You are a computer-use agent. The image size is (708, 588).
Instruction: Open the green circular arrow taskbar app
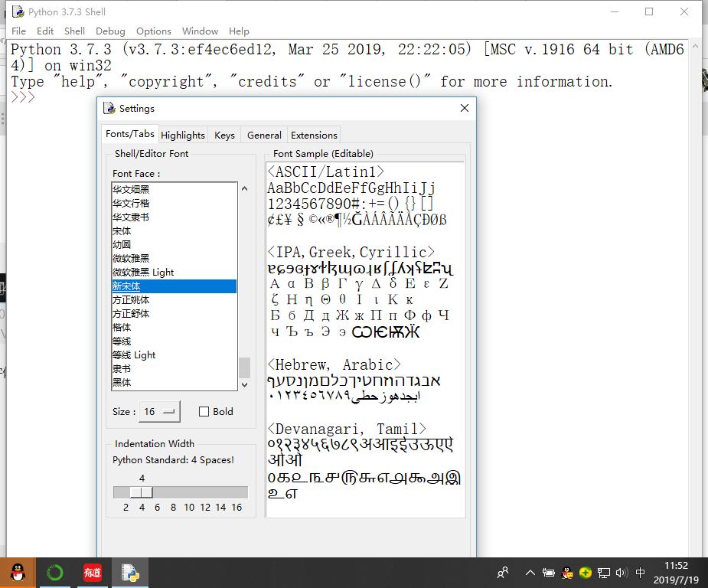(x=55, y=573)
